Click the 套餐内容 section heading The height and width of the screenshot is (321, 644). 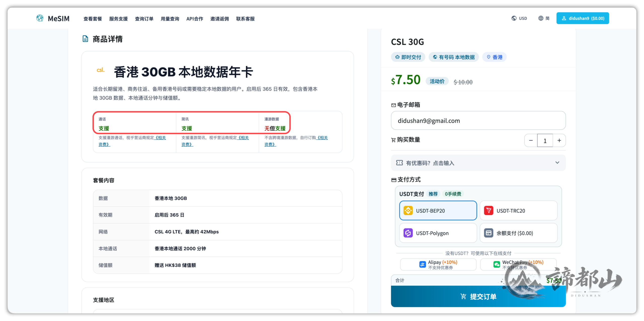104,180
